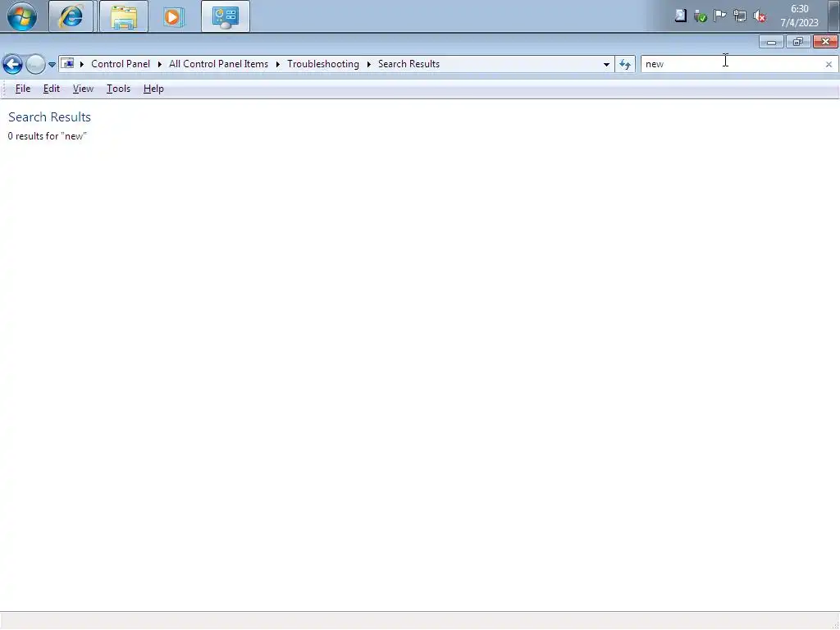Click the Search Results heading
The width and height of the screenshot is (840, 630).
click(x=49, y=116)
